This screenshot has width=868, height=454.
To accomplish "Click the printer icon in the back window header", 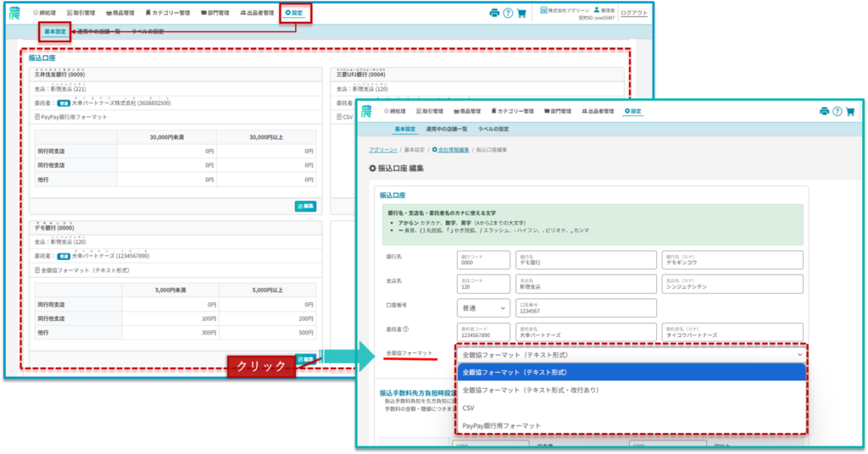I will (494, 13).
